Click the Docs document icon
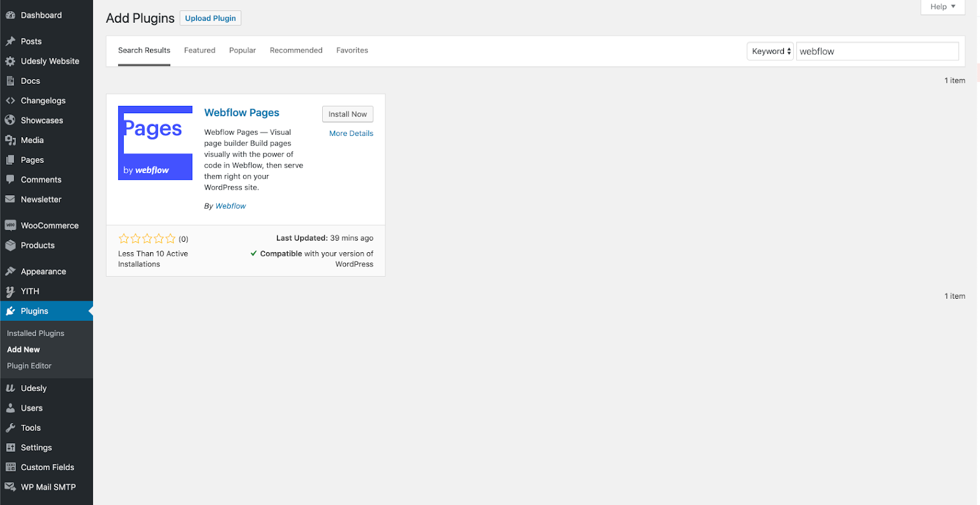 coord(10,81)
